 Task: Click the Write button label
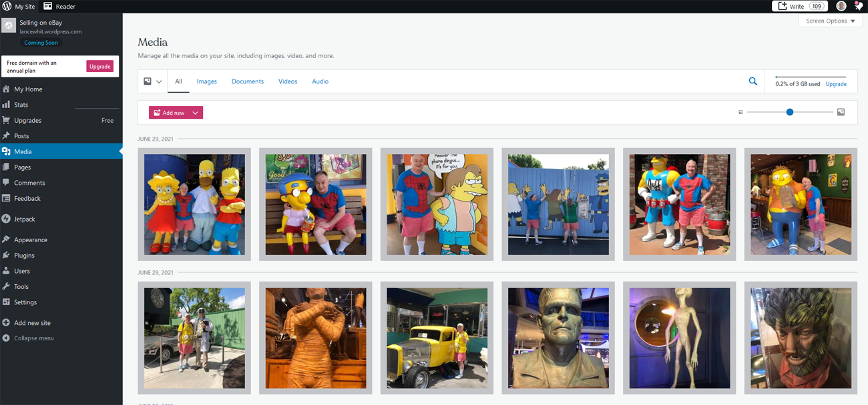[797, 6]
